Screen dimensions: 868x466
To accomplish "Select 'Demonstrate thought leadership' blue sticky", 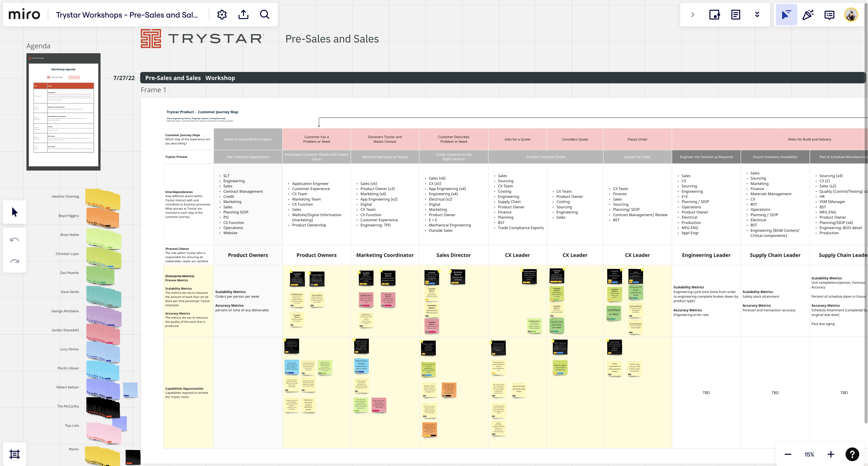I will pos(362,365).
